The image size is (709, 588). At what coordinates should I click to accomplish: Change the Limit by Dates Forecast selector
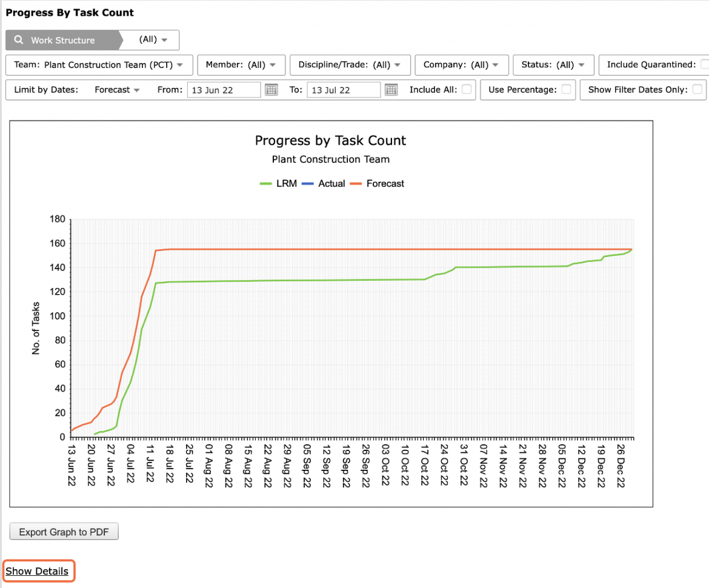click(117, 90)
